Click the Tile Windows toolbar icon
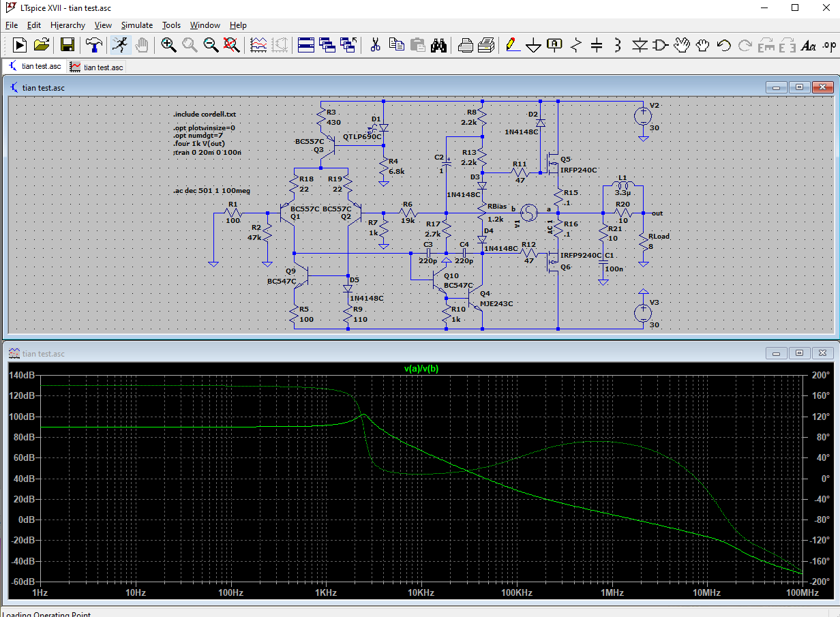Screen dimensions: 840x617 306,45
